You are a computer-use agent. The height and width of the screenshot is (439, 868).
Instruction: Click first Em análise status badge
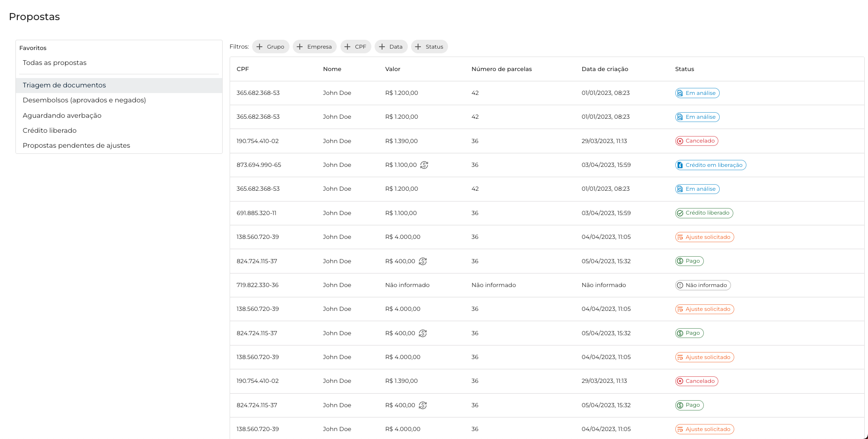tap(697, 93)
